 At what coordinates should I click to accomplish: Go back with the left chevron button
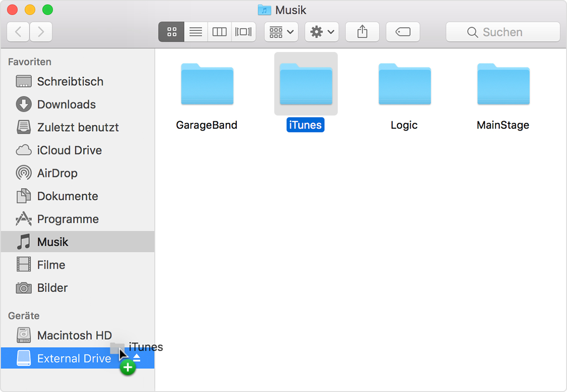tap(18, 32)
